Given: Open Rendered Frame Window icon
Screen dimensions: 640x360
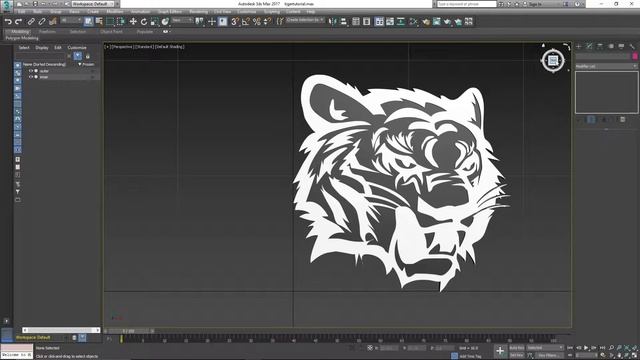Looking at the screenshot, I should pyautogui.click(x=436, y=22).
